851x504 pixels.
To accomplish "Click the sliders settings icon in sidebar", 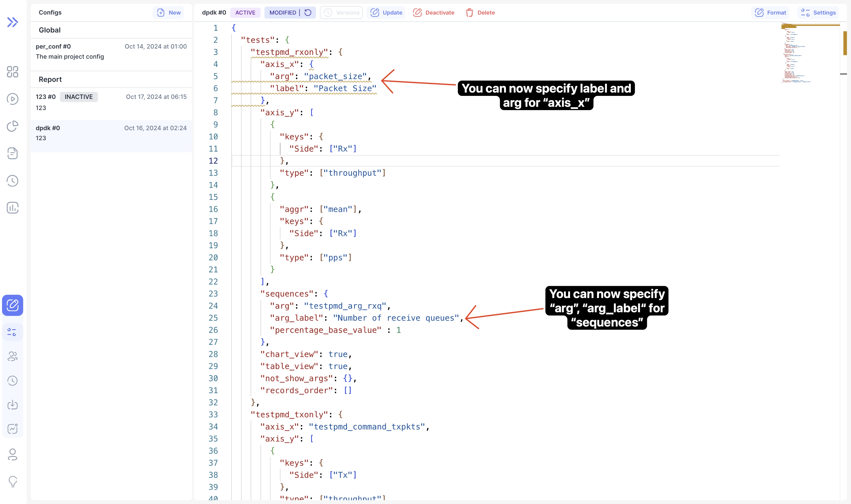I will [x=12, y=332].
